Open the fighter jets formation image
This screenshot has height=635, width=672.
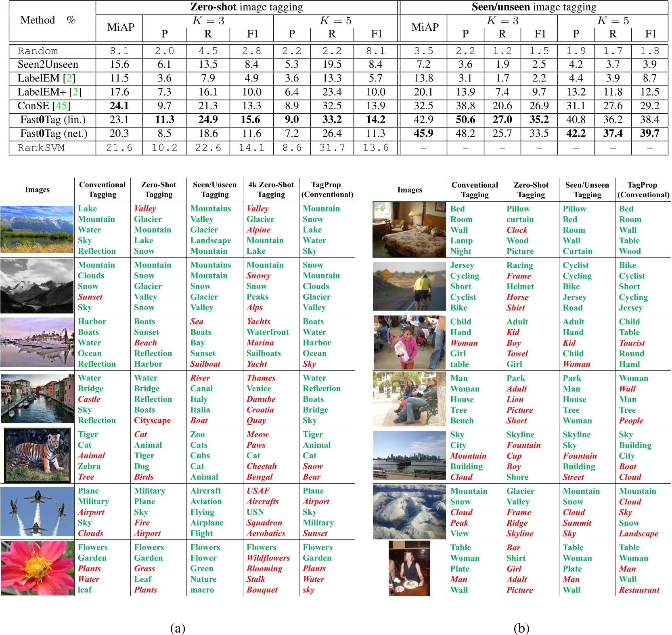coord(37,512)
